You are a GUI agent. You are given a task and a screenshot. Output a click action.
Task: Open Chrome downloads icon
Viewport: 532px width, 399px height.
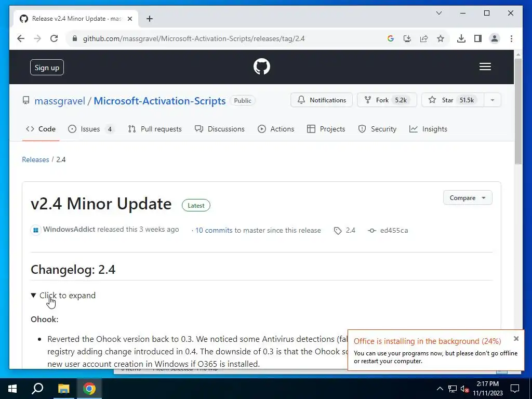pyautogui.click(x=461, y=38)
